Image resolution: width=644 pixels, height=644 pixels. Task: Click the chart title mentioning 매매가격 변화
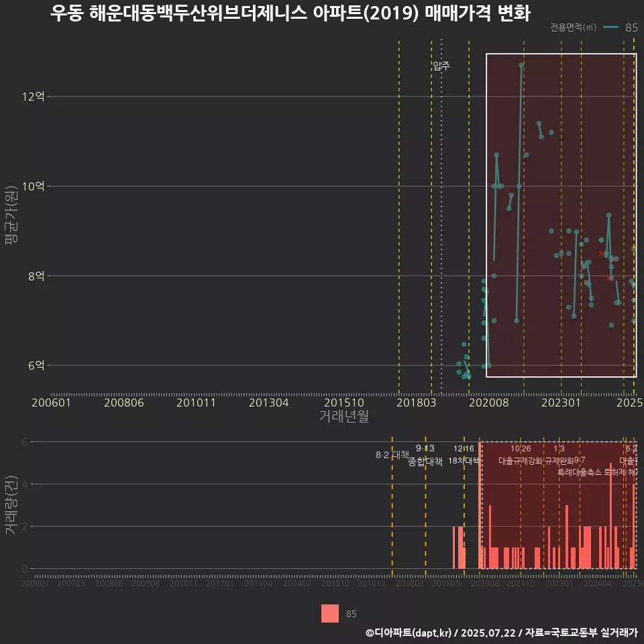[290, 13]
